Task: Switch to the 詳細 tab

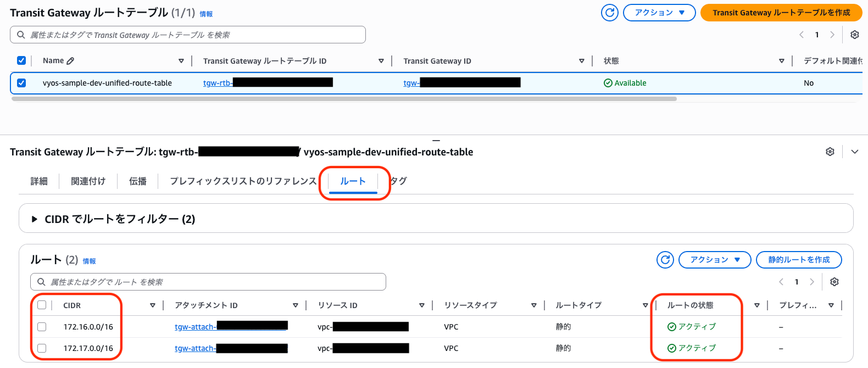Action: coord(39,181)
